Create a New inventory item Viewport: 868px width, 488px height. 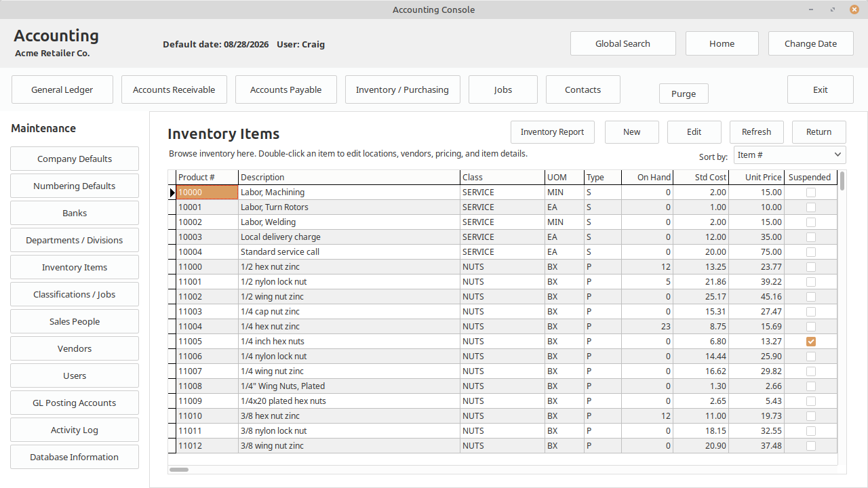(x=632, y=132)
